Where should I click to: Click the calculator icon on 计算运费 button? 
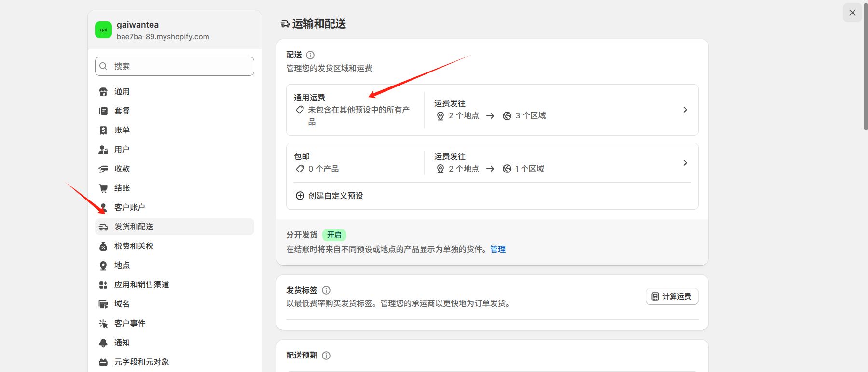click(x=655, y=297)
